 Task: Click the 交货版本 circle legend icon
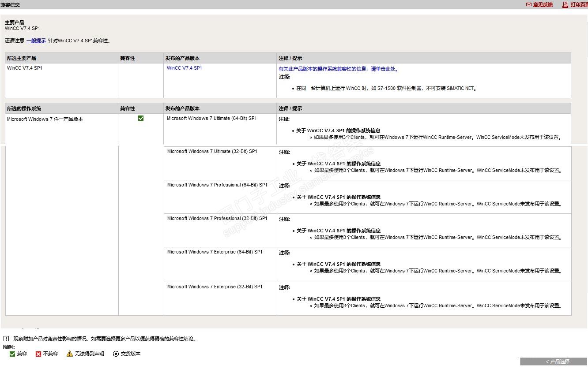click(x=116, y=354)
